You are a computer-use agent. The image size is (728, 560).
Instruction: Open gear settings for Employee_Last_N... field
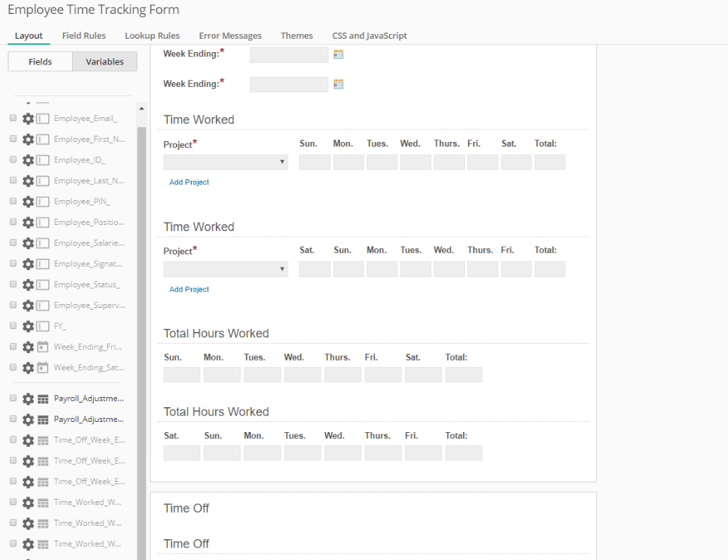(x=28, y=181)
